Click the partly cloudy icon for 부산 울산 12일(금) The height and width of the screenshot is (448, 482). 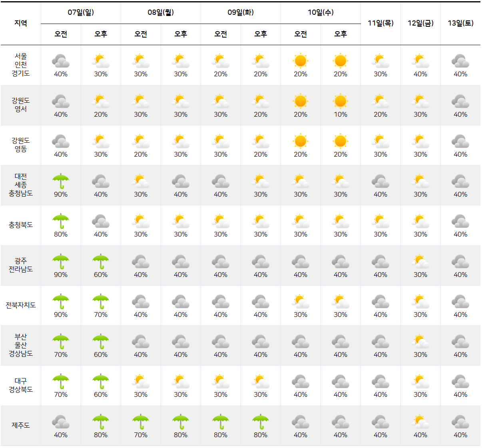[420, 341]
